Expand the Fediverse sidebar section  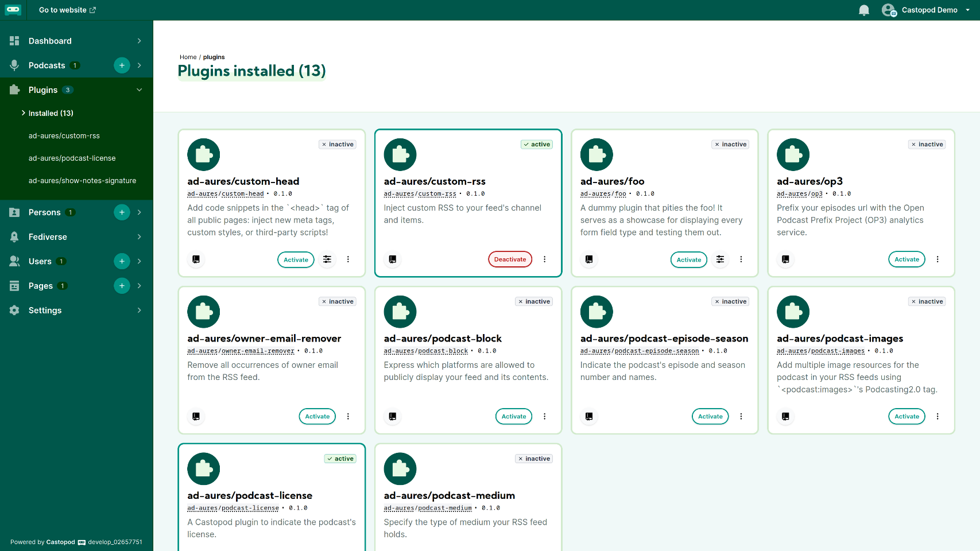(x=48, y=236)
